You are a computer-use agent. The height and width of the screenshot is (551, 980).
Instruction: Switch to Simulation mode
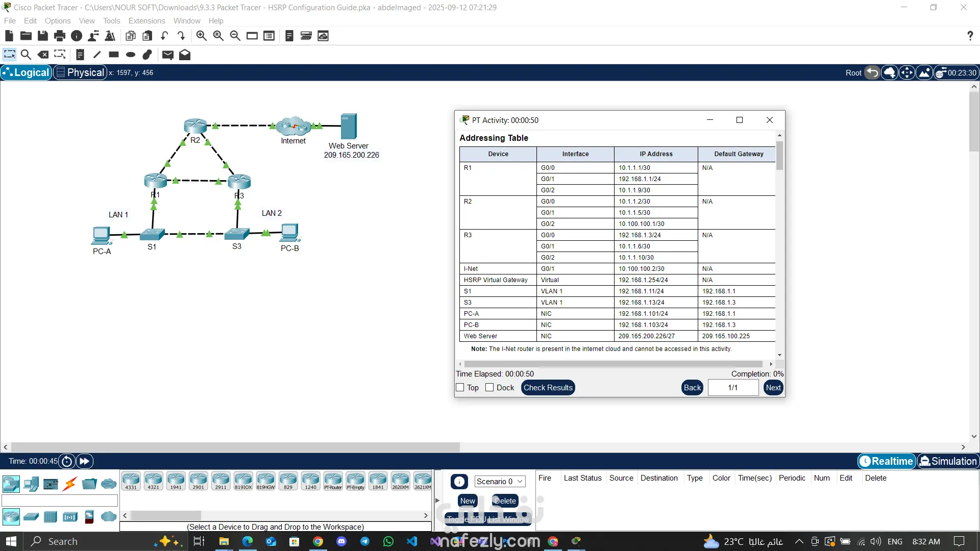pos(948,461)
